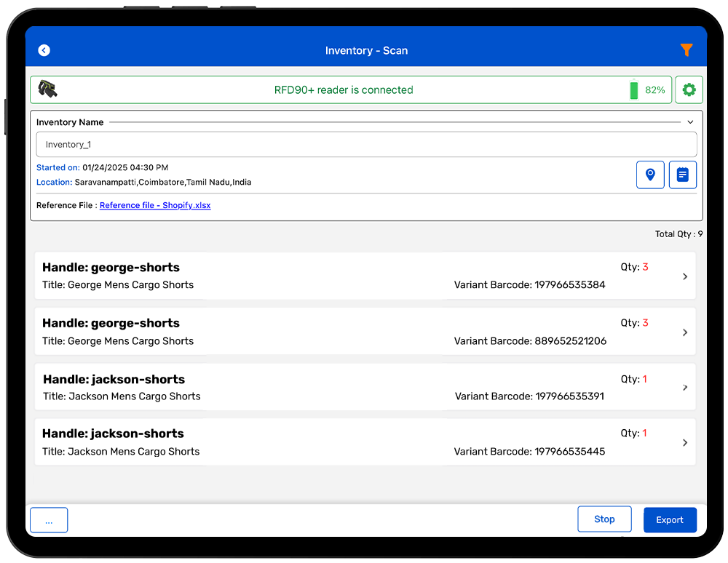Open Reference file - Shopify.xlsx link
728x563 pixels.
click(155, 206)
